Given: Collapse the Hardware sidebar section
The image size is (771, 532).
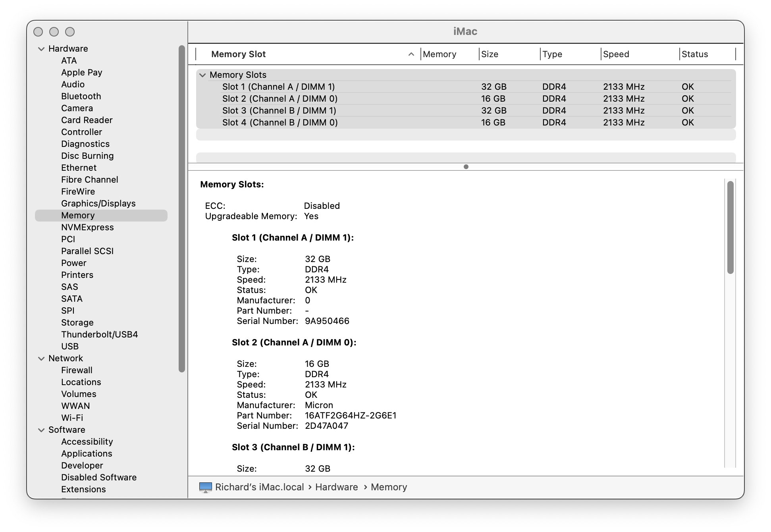Looking at the screenshot, I should (41, 49).
